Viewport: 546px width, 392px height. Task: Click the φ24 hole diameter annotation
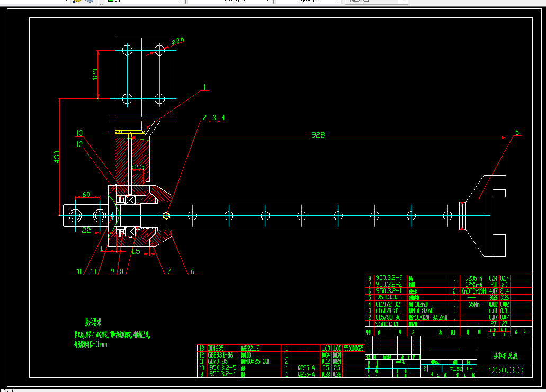[178, 41]
